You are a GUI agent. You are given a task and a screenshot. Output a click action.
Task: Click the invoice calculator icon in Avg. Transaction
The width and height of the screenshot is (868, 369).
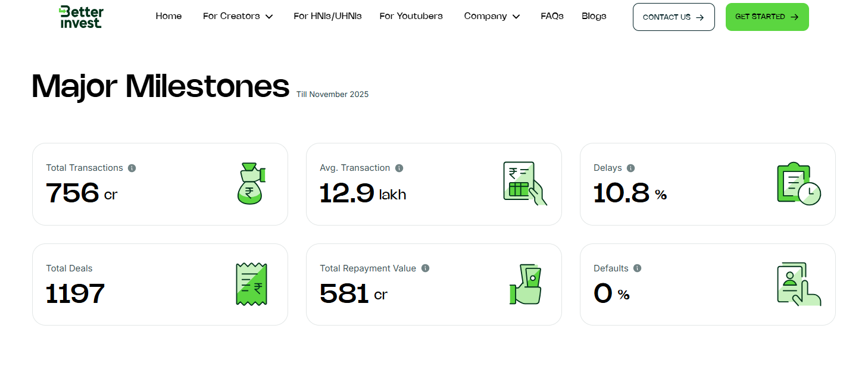point(524,183)
